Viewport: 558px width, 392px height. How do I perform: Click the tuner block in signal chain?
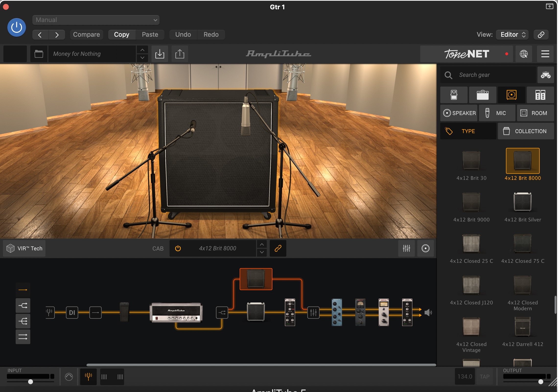tap(50, 312)
